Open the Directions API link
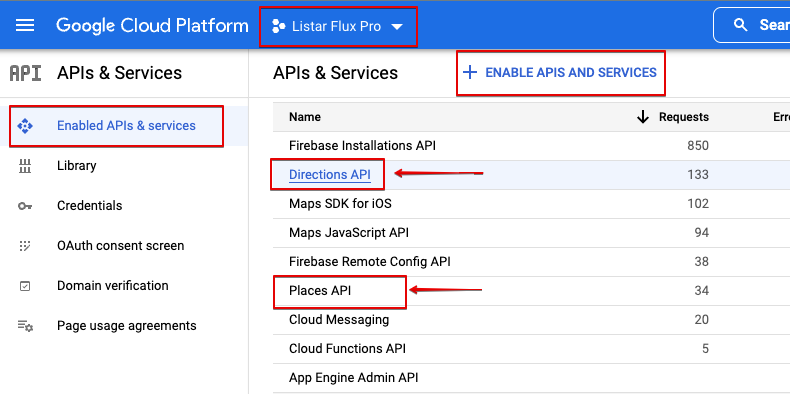The image size is (790, 394). point(330,175)
